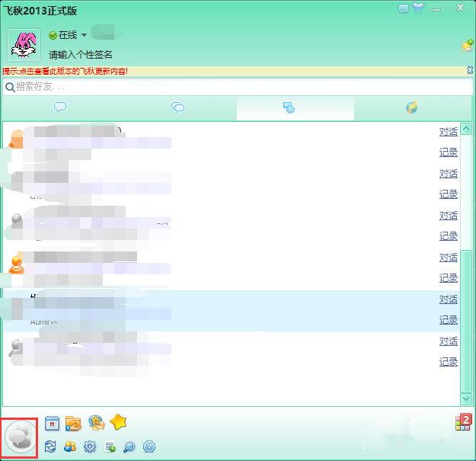The height and width of the screenshot is (461, 476).
Task: Click 记录 link of the first contact
Action: [x=449, y=152]
